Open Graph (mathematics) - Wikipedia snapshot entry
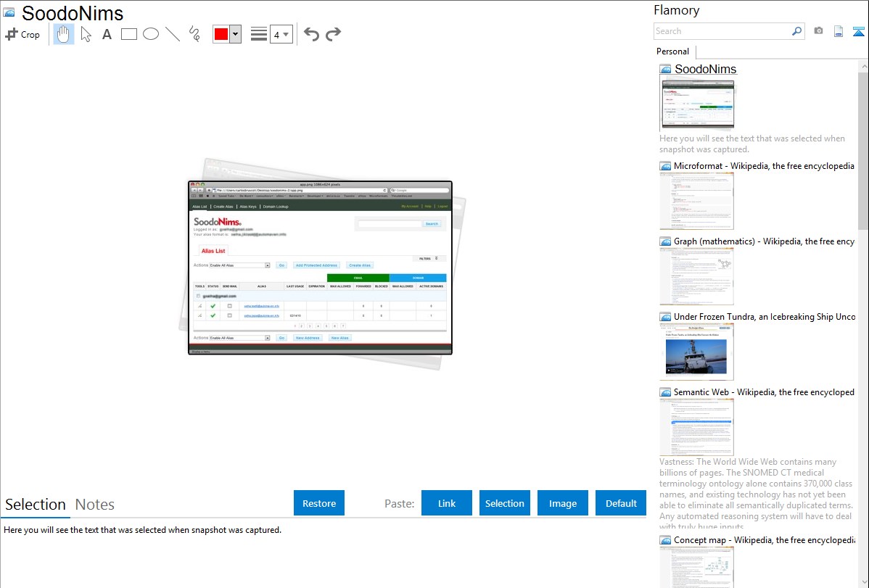 [x=764, y=241]
